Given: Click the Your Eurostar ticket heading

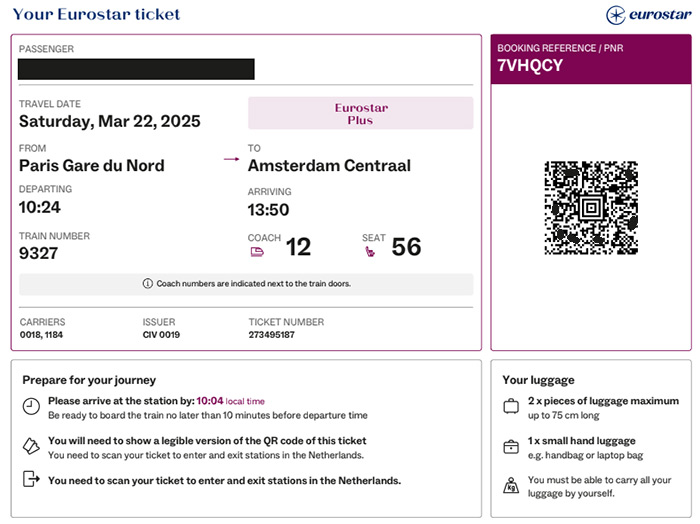Looking at the screenshot, I should click(96, 14).
